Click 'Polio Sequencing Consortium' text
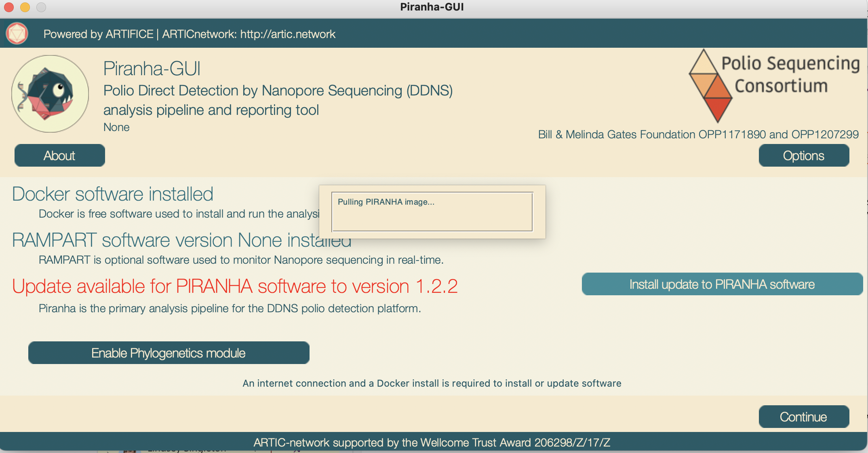This screenshot has height=453, width=868. pyautogui.click(x=790, y=75)
